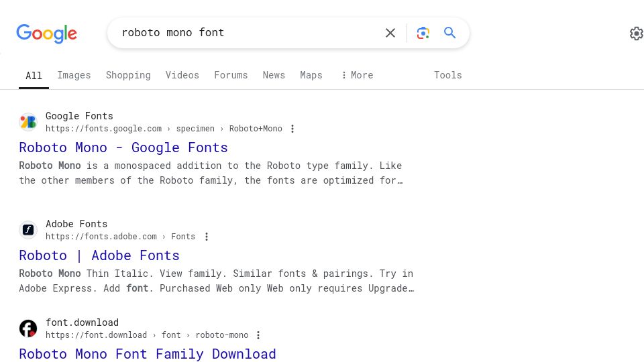Viewport: 644px width, 362px height.
Task: Open Search by image camera icon
Action: click(423, 33)
